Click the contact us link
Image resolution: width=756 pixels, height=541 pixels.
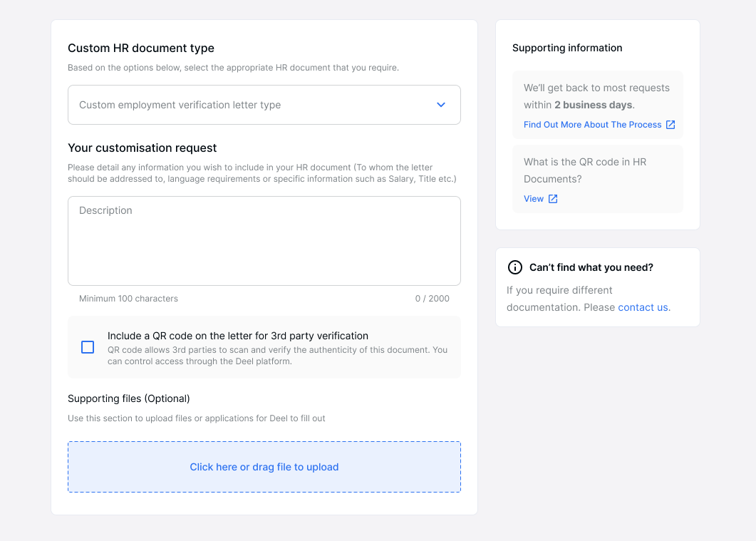tap(642, 307)
